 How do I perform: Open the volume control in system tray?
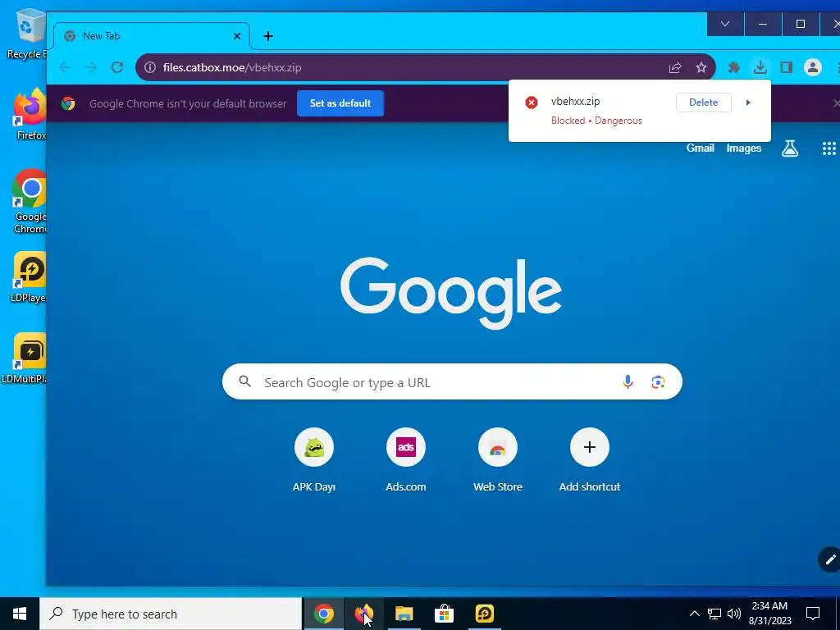(x=734, y=614)
